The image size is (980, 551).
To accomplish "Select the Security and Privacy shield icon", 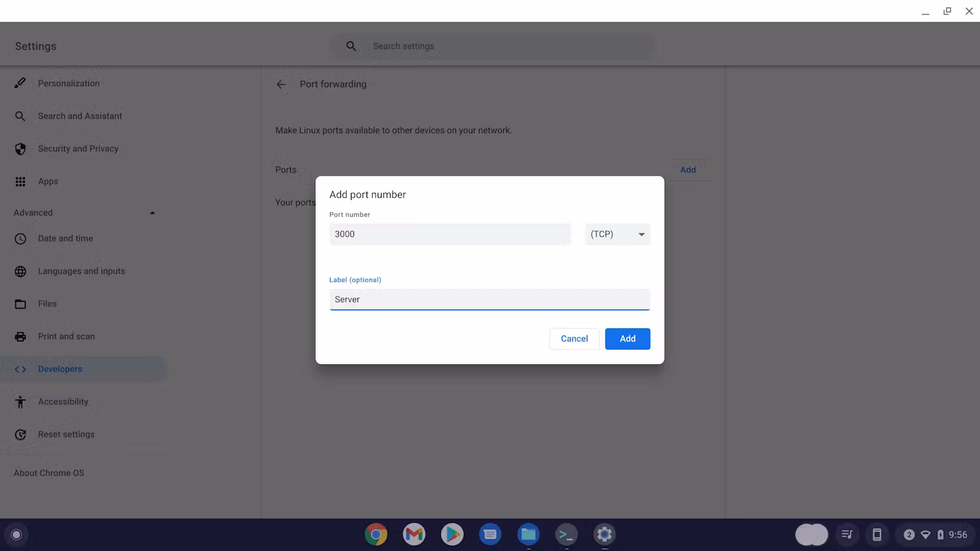I will 20,148.
